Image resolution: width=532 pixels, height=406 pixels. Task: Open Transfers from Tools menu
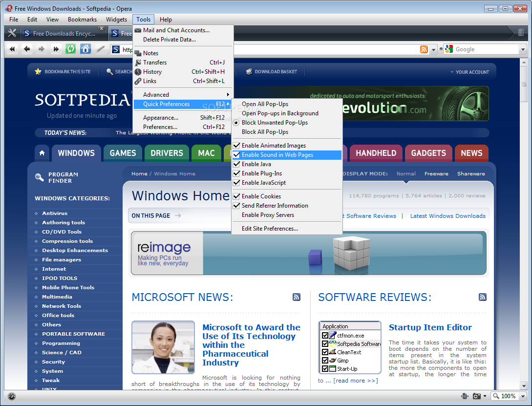click(184, 63)
